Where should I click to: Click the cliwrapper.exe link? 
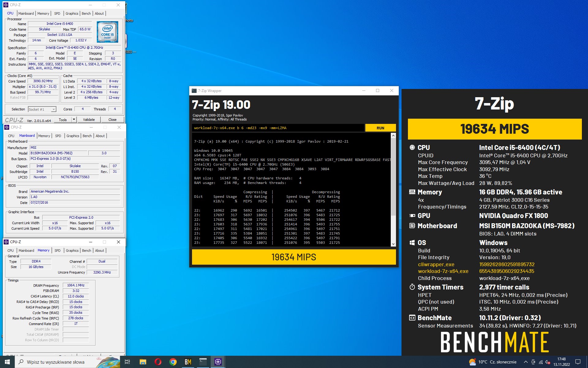pyautogui.click(x=436, y=264)
